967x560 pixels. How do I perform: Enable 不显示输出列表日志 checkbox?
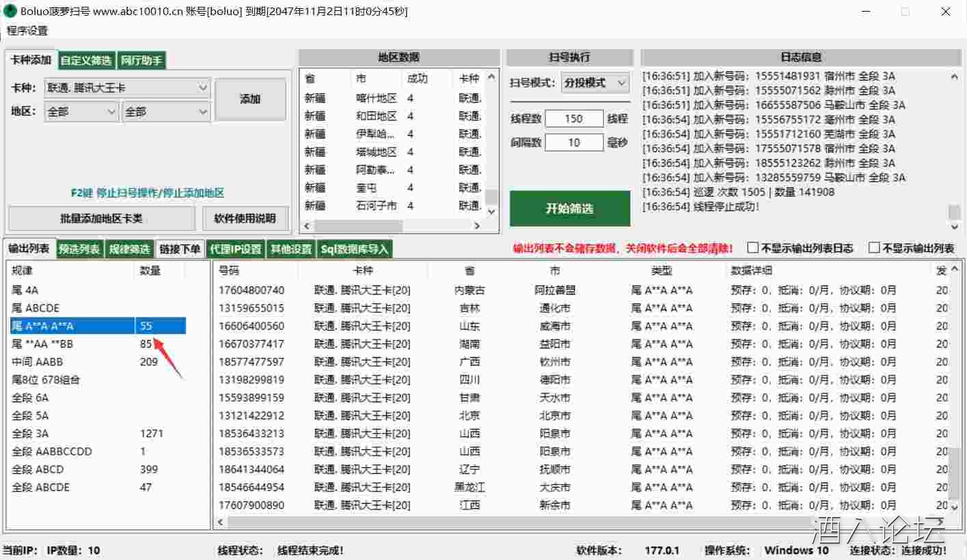click(753, 248)
